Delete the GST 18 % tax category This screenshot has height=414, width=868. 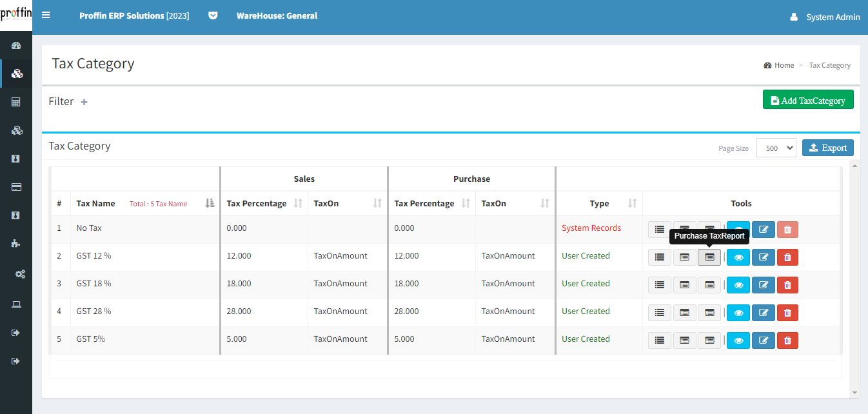pos(787,285)
